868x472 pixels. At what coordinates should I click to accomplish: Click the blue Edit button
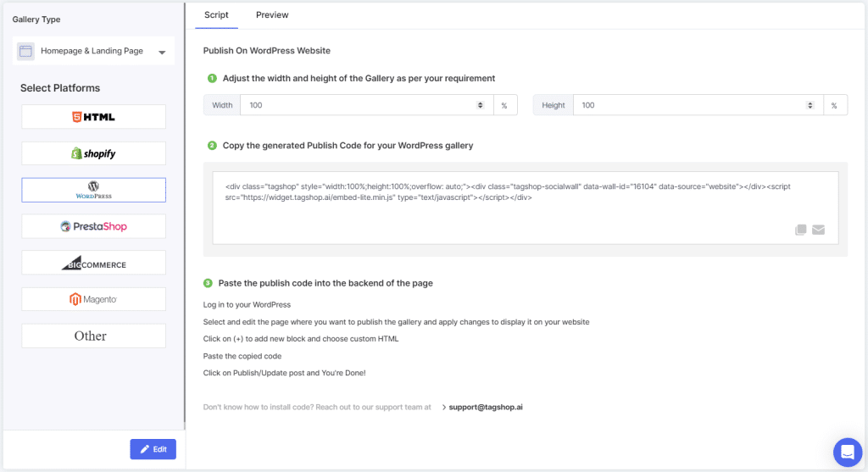click(x=153, y=449)
